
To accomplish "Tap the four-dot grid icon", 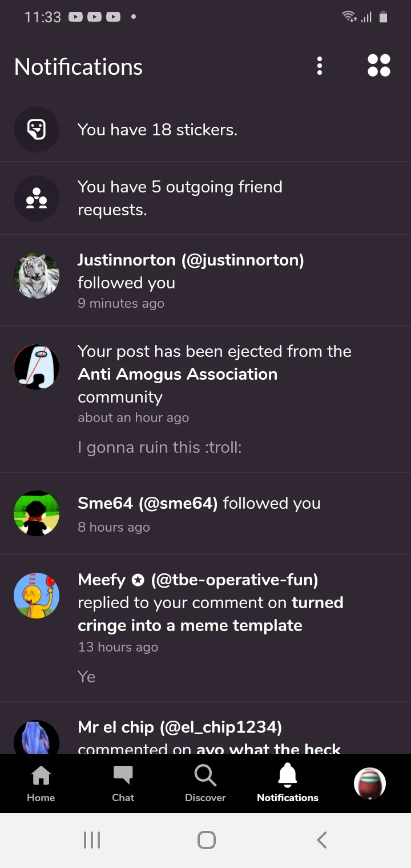I will point(379,66).
